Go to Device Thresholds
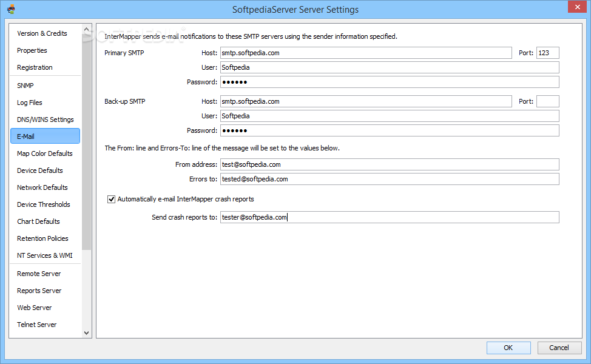 click(43, 204)
